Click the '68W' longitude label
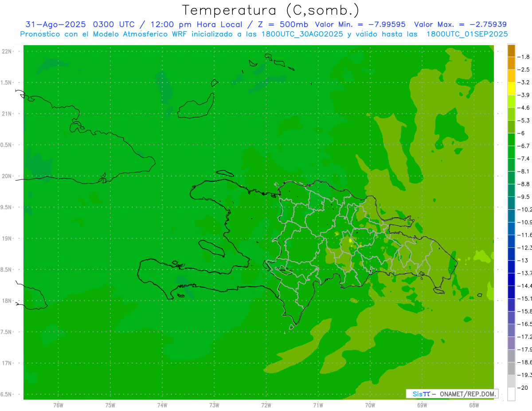The height and width of the screenshot is (411, 532). click(474, 405)
